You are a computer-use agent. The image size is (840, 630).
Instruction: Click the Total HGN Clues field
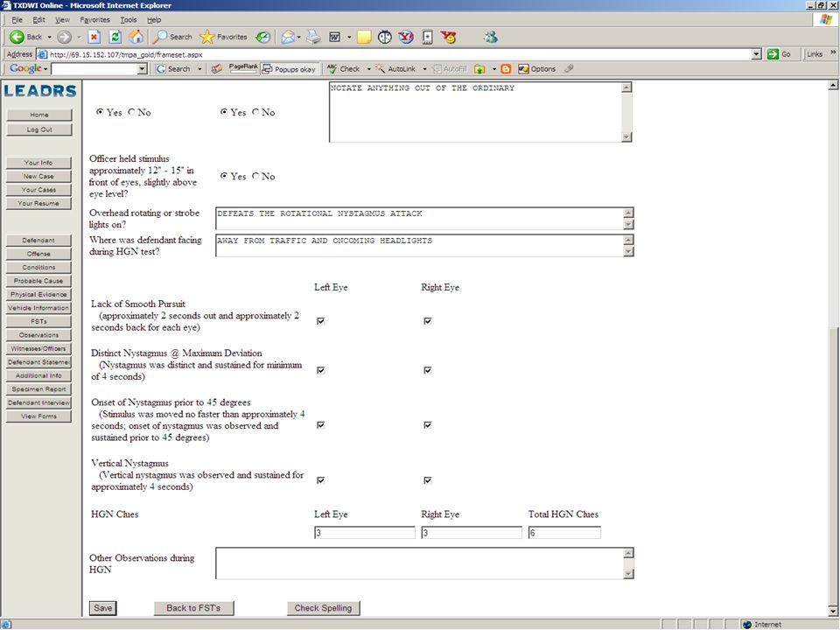[564, 533]
